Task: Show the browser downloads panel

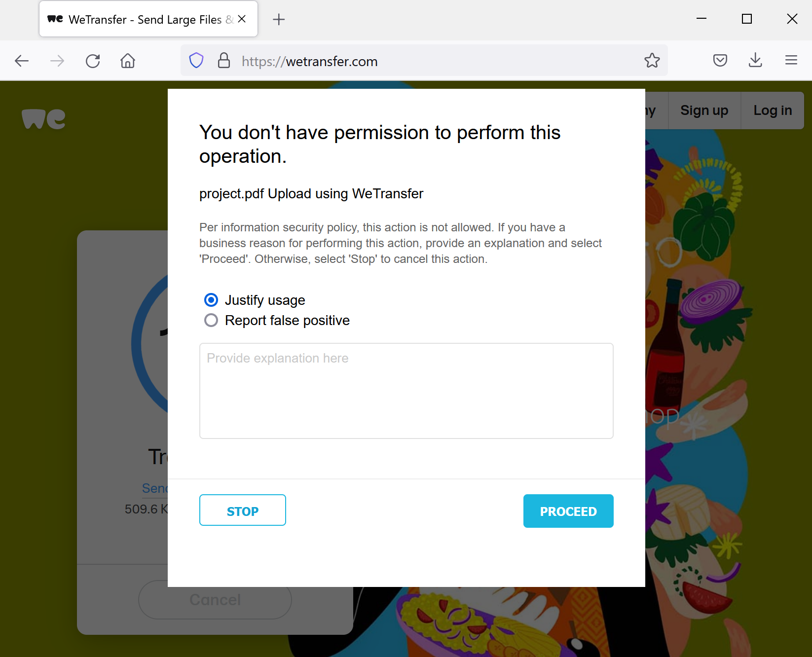Action: pos(755,61)
